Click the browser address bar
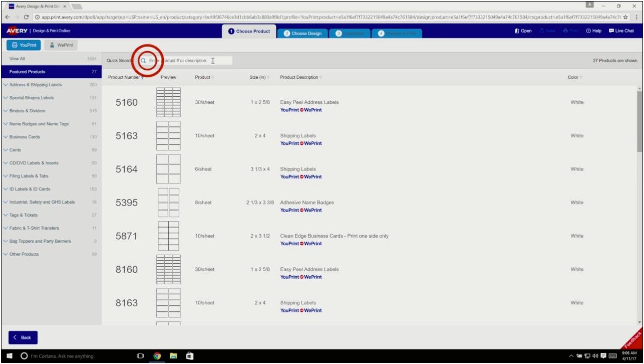Screen dimensions: 644x364 327,17
